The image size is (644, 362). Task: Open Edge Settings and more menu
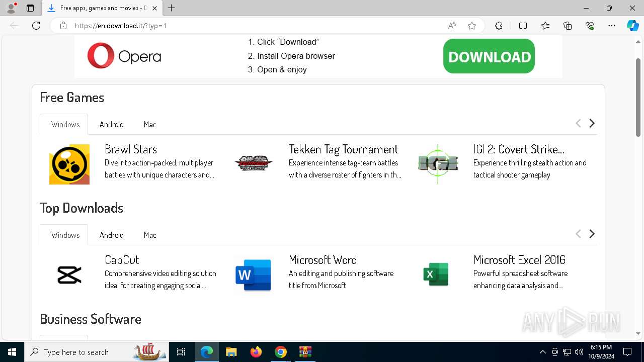tap(612, 26)
